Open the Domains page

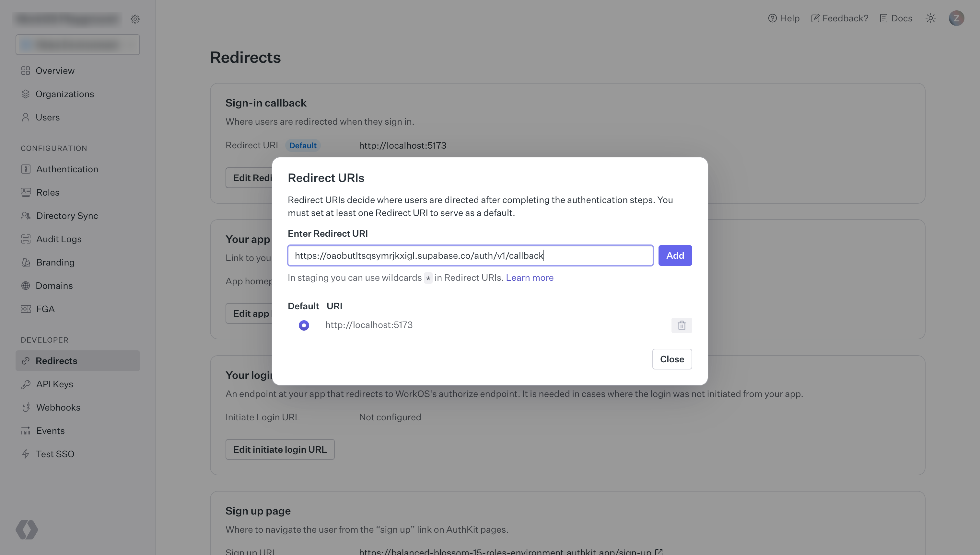[54, 286]
